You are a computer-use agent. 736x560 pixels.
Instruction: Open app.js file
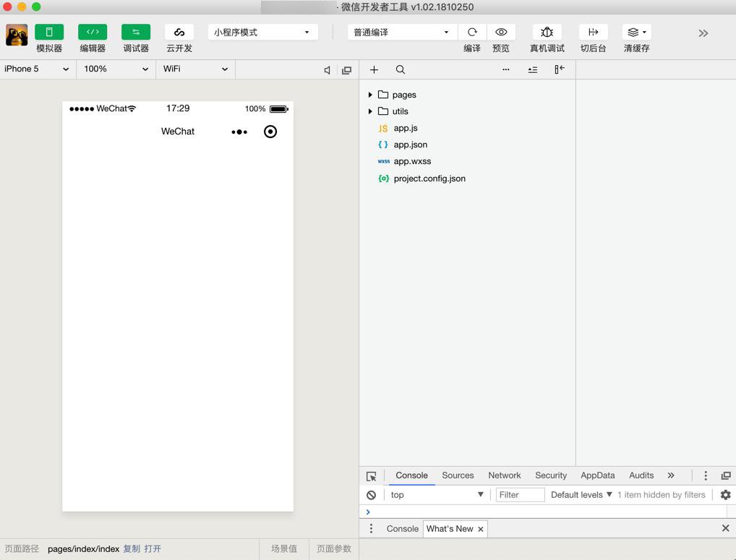point(406,128)
